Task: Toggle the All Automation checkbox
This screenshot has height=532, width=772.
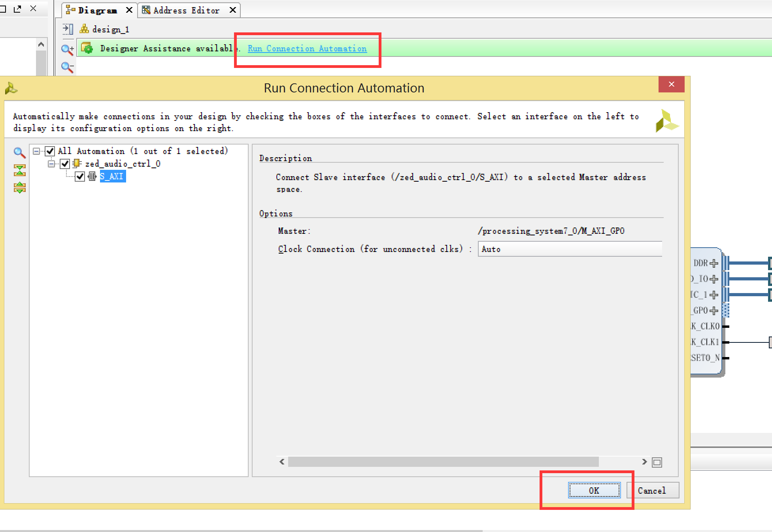Action: click(50, 151)
